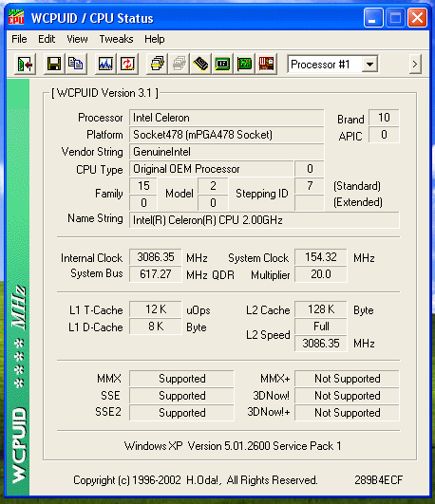Open the Edit menu

click(x=47, y=39)
